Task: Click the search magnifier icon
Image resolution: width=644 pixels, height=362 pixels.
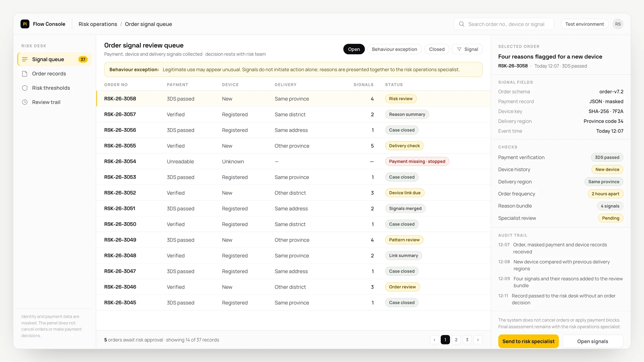Action: 462,24
